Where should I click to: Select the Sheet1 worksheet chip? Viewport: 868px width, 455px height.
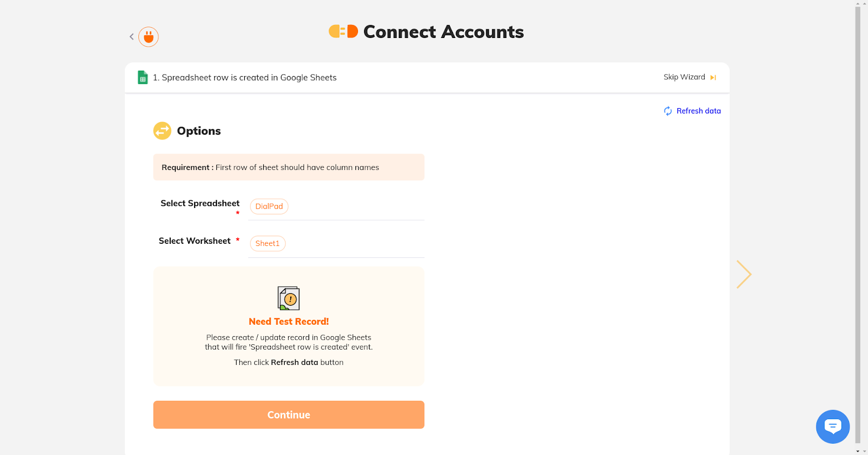pos(267,243)
